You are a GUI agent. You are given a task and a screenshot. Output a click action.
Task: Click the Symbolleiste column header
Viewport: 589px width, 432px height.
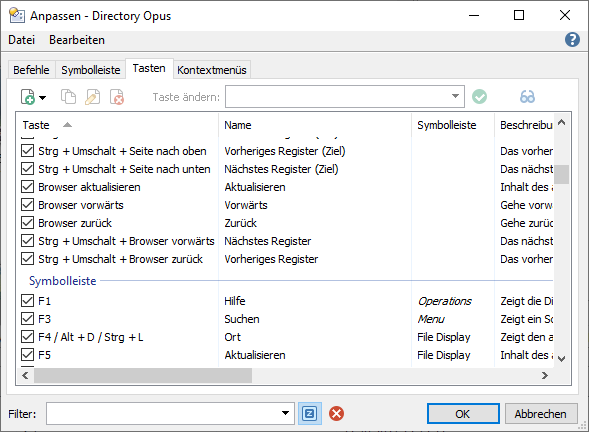(x=453, y=125)
